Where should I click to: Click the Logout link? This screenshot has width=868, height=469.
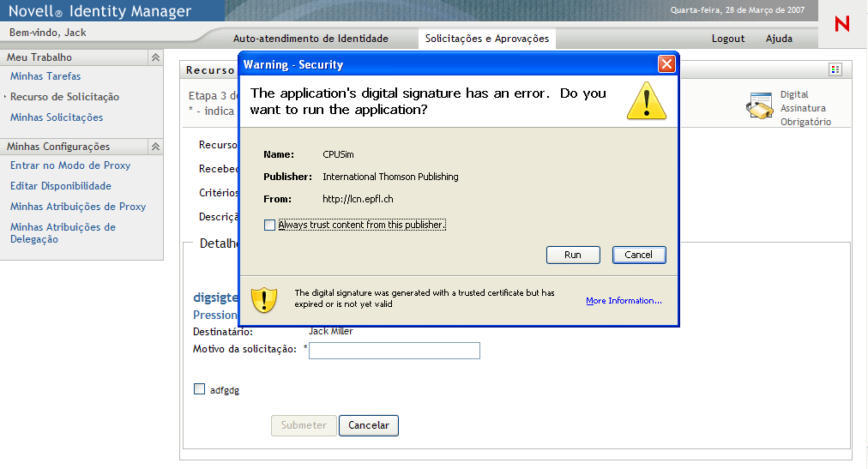(x=728, y=39)
